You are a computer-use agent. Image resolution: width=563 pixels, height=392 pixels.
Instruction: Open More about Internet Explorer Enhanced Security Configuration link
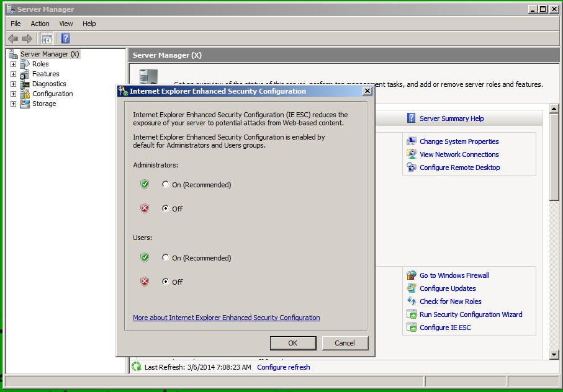[x=226, y=318]
